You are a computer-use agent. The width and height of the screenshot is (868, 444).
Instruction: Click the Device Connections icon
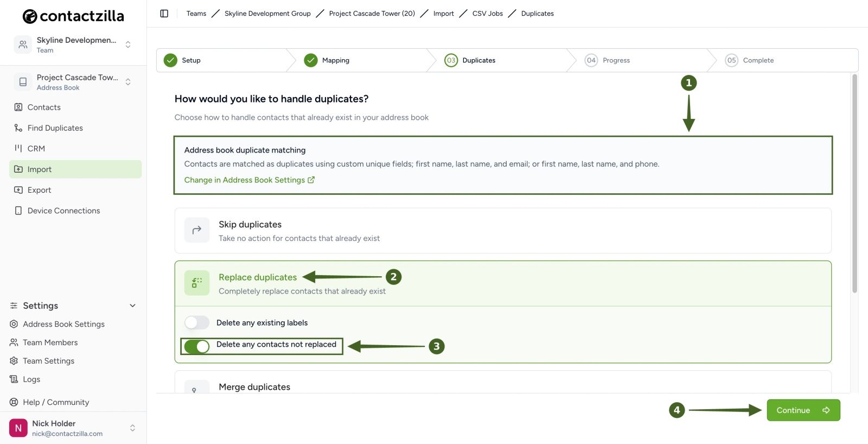click(18, 211)
